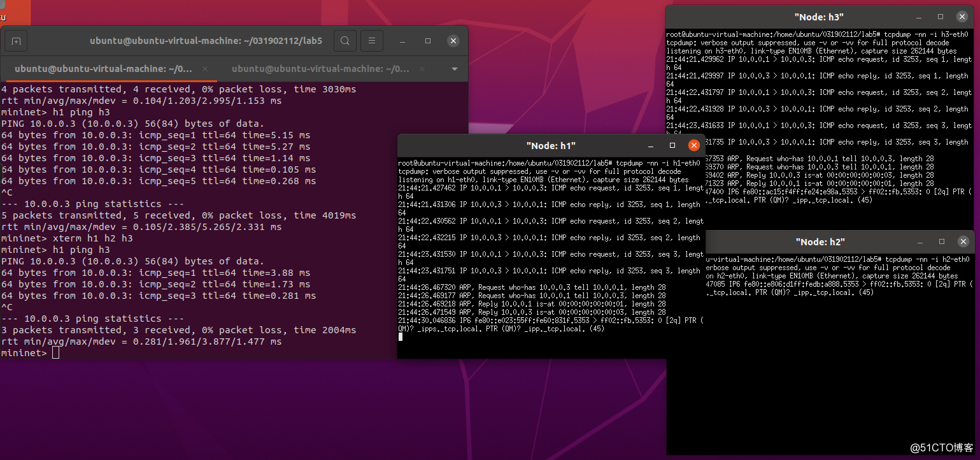Click the ping reply line with time=3.88 ms

pos(156,273)
